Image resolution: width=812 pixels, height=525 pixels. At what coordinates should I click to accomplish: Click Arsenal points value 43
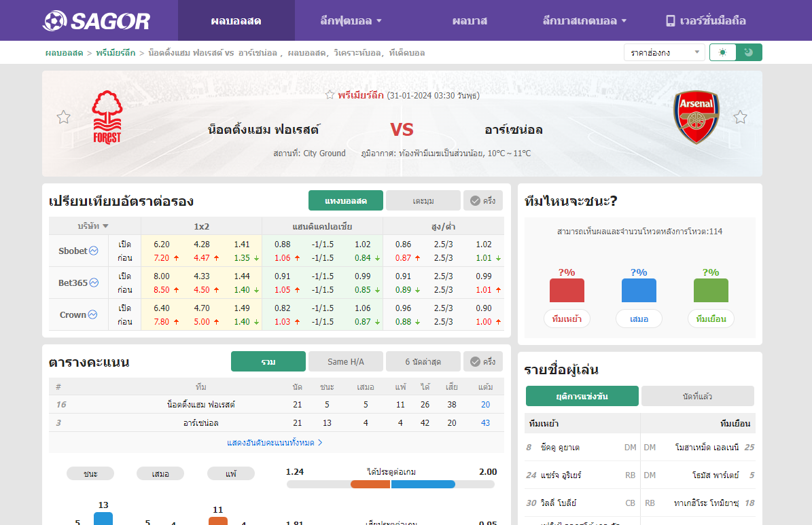485,422
